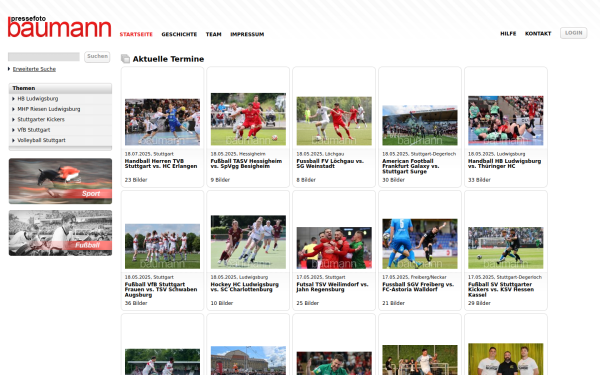The width and height of the screenshot is (600, 375).
Task: Open FV Löchgau vs. SG Weinstadt thumbnail
Action: click(334, 121)
